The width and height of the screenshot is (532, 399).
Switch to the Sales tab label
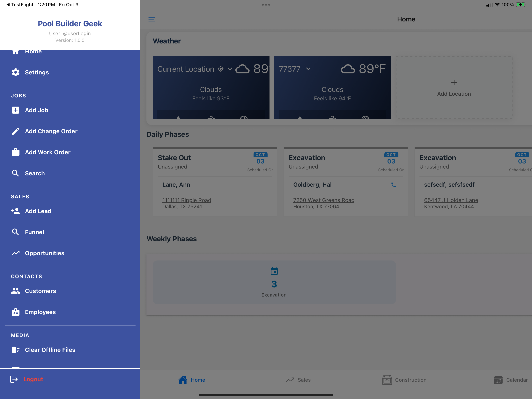tap(304, 380)
